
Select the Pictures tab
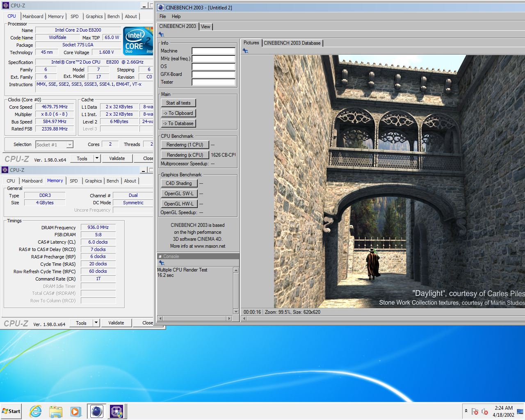click(x=251, y=43)
